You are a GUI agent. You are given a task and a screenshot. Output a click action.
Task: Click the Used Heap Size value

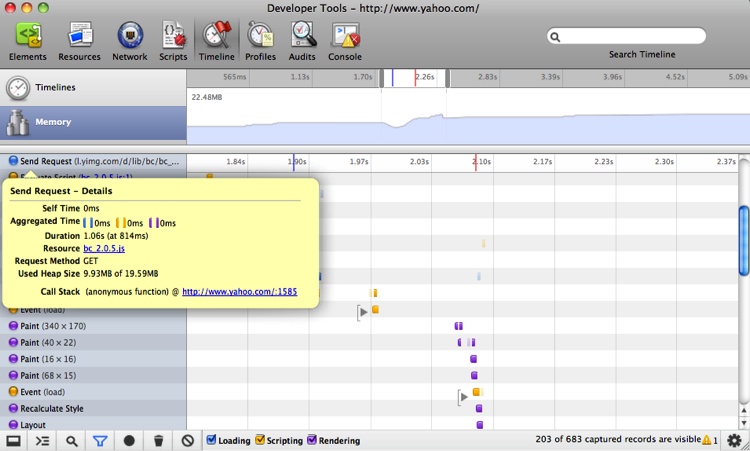(121, 274)
